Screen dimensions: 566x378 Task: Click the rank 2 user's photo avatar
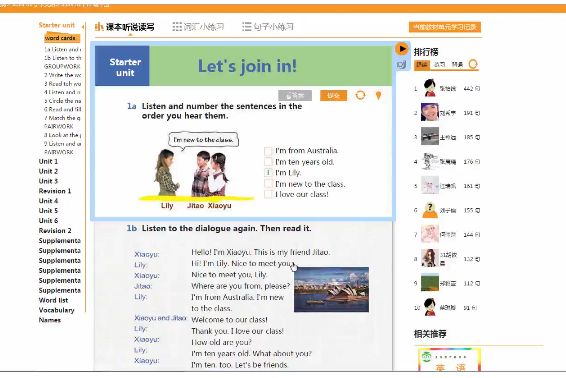pos(430,112)
